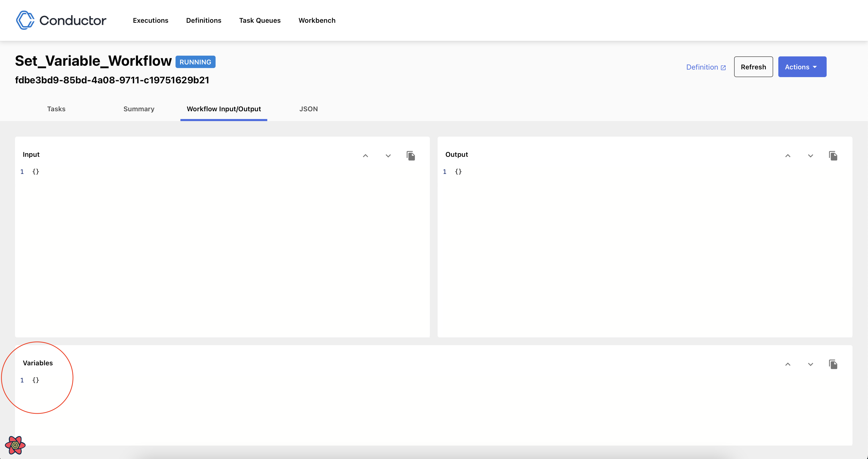868x459 pixels.
Task: Collapse the Variables panel
Action: 788,364
